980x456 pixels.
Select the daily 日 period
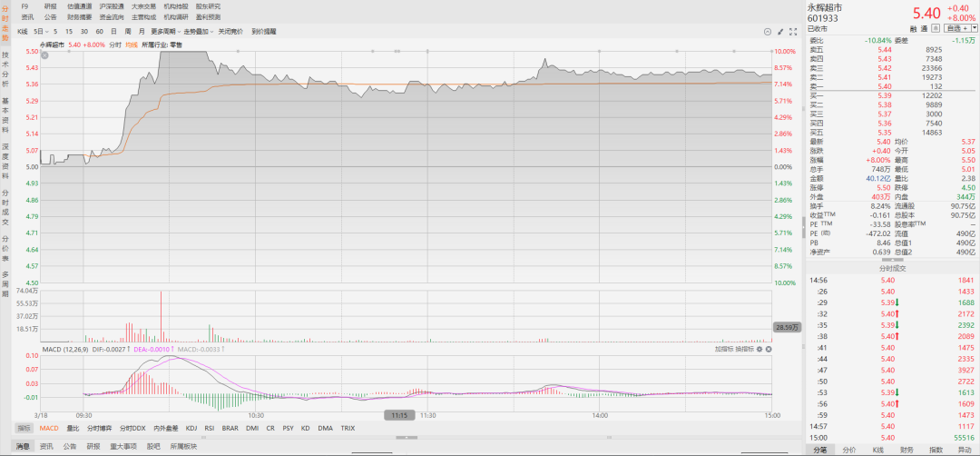113,31
